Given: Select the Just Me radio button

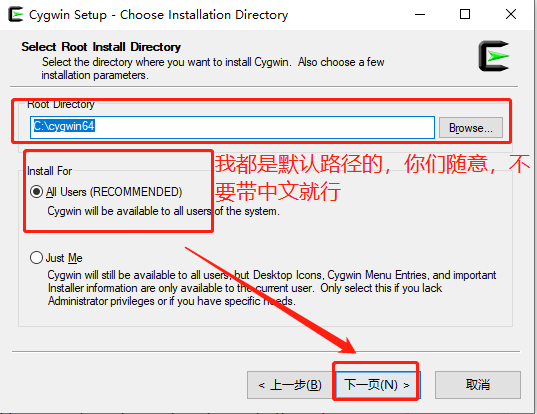Looking at the screenshot, I should coord(36,258).
